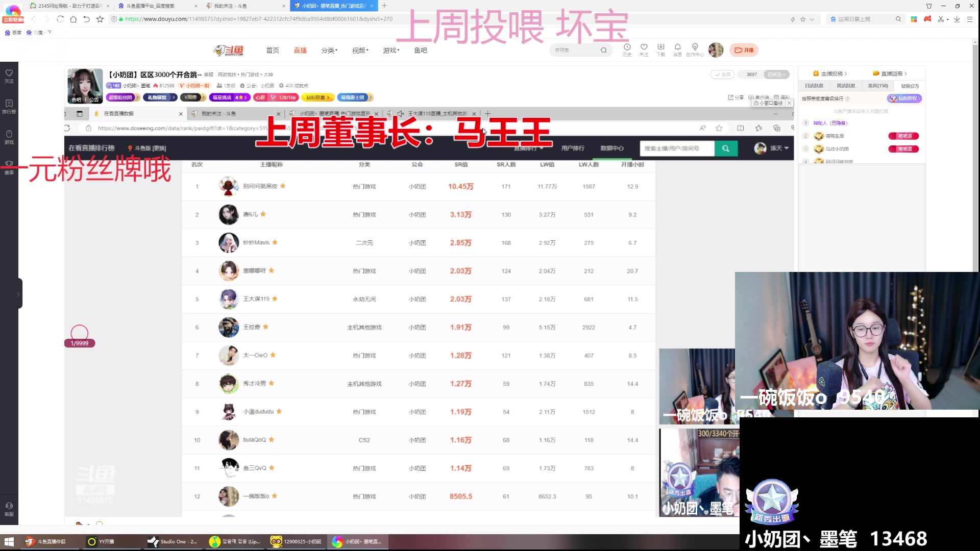Open the 已关注 dropdown

point(776,74)
